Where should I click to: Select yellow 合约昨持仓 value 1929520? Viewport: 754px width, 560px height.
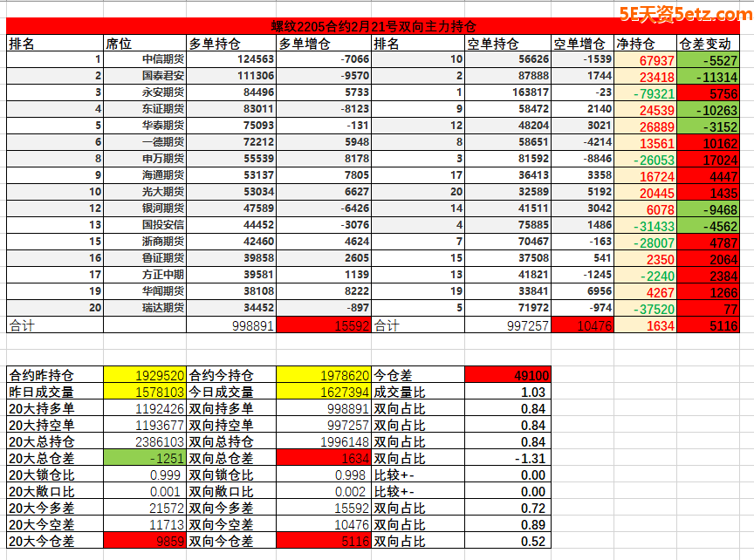pos(147,375)
